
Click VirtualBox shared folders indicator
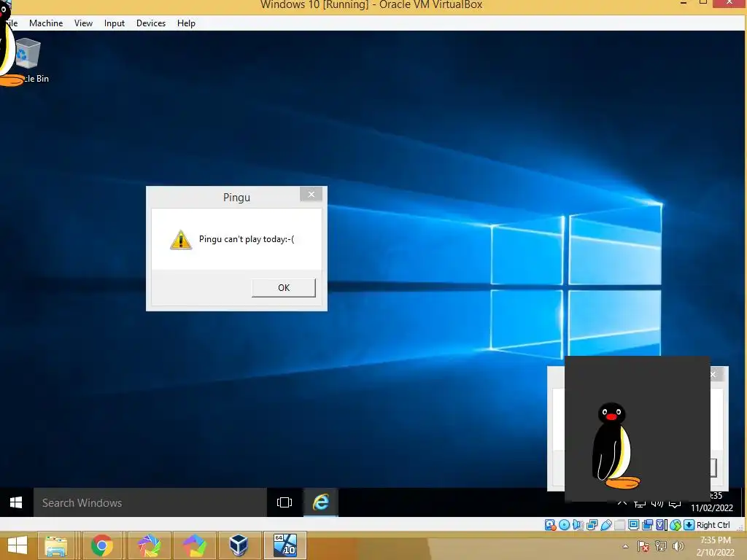pos(620,525)
